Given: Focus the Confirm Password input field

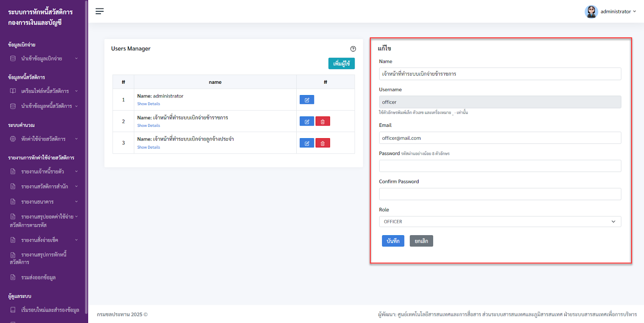Looking at the screenshot, I should click(x=500, y=194).
